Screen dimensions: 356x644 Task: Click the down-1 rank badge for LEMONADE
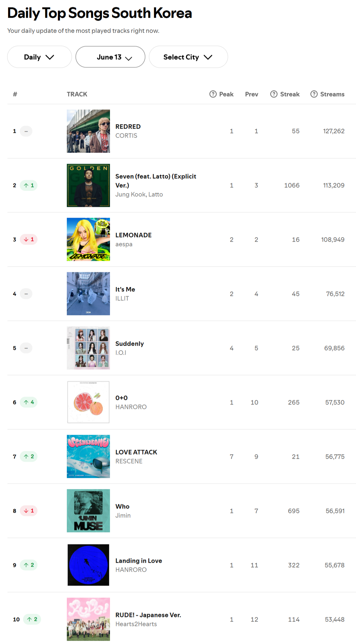(x=29, y=240)
